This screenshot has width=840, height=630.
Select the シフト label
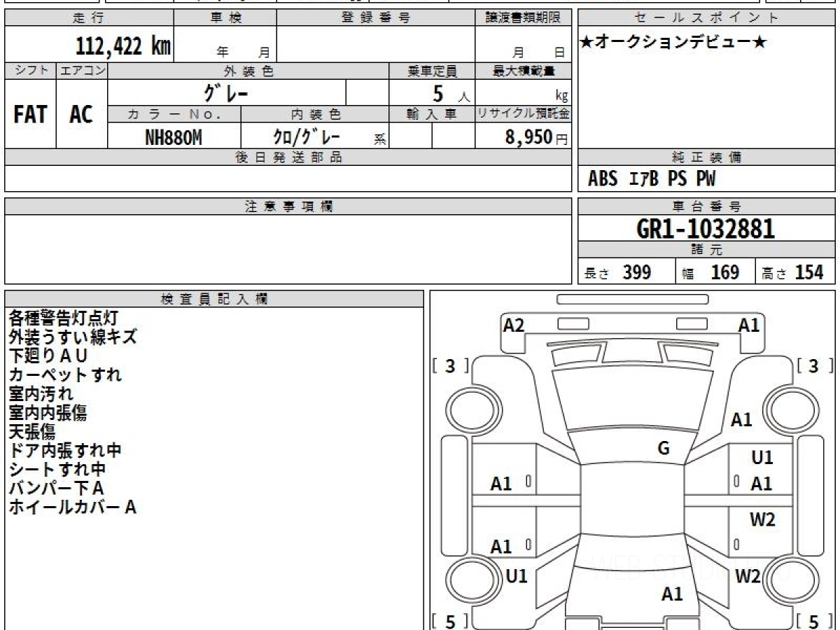tap(30, 71)
